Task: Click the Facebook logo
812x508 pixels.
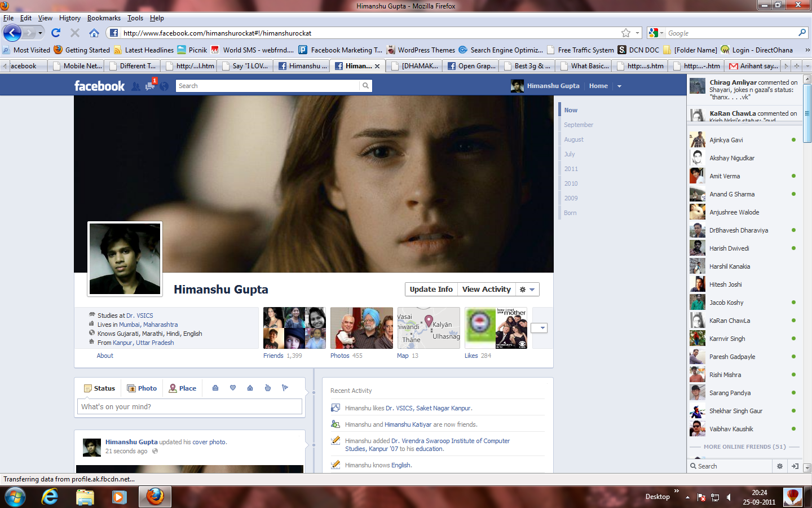Action: [x=99, y=86]
